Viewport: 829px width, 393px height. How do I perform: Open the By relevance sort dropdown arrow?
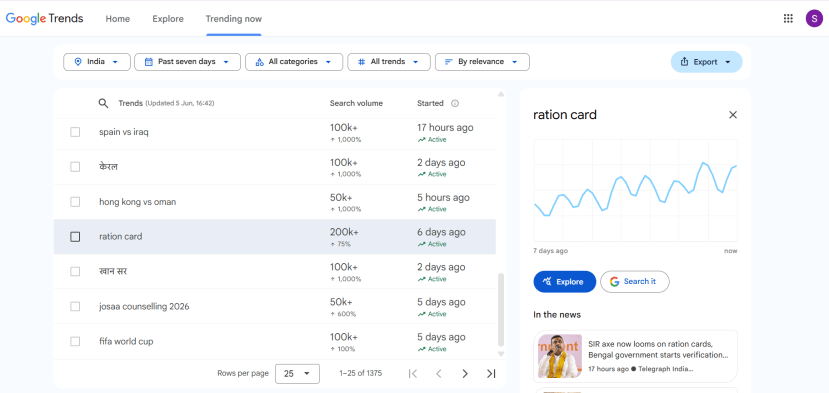pyautogui.click(x=514, y=62)
